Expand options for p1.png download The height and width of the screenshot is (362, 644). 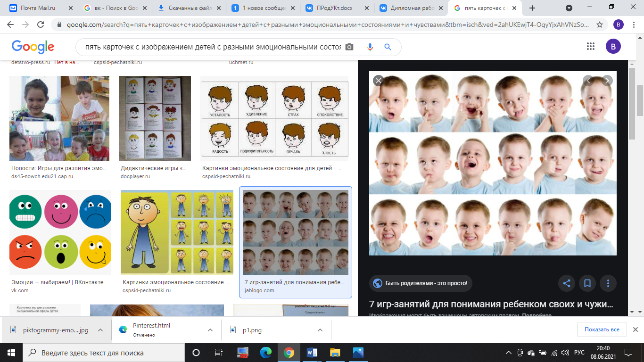(x=320, y=330)
